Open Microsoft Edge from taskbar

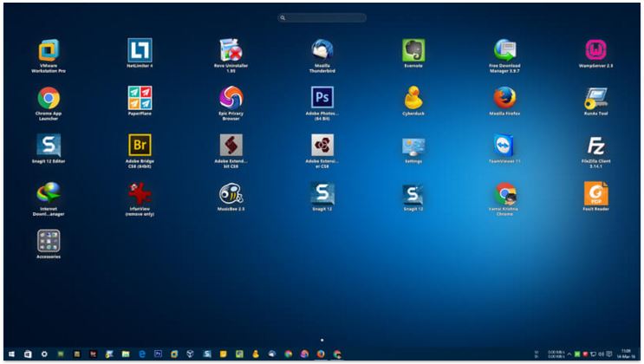point(141,354)
